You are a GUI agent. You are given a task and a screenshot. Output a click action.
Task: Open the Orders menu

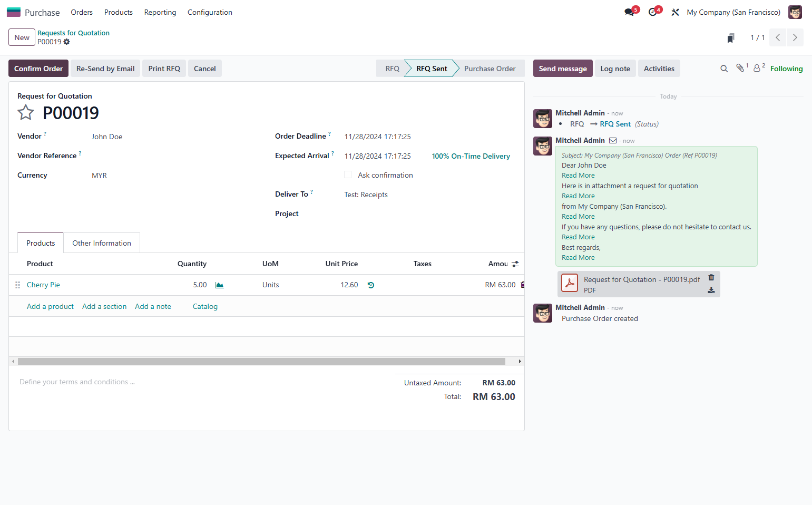pyautogui.click(x=82, y=12)
